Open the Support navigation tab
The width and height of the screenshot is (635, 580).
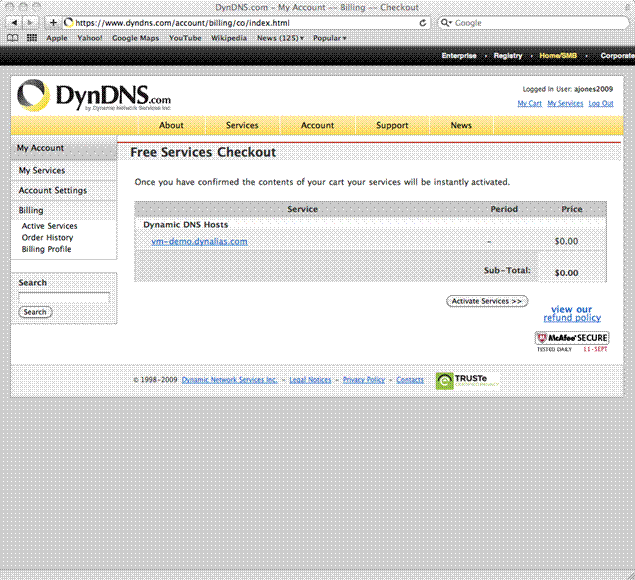pos(392,125)
